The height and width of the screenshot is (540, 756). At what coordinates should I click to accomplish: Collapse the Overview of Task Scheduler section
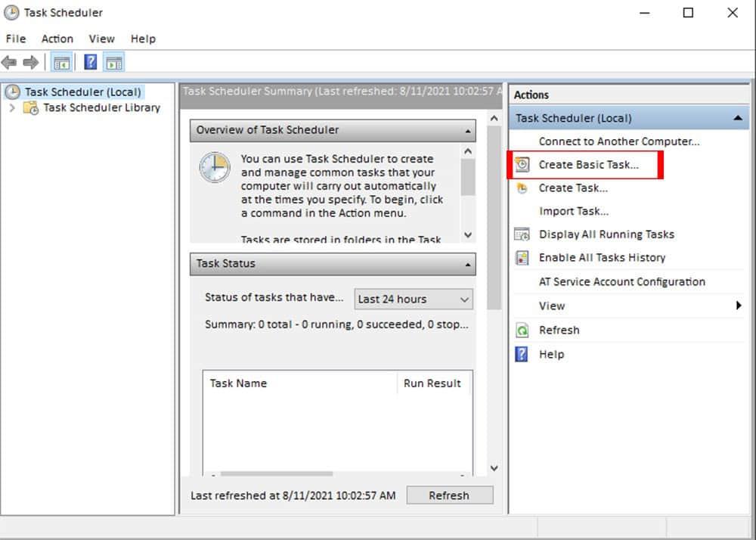(x=468, y=131)
